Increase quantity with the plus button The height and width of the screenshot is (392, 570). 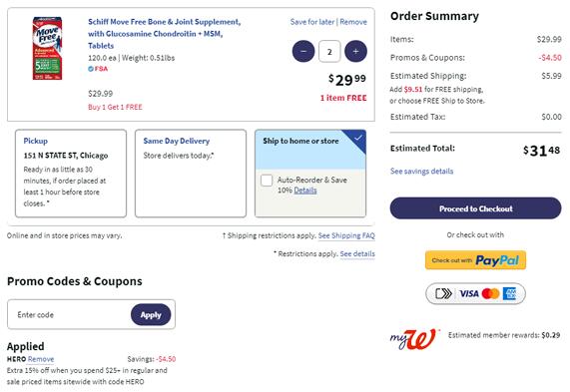355,51
